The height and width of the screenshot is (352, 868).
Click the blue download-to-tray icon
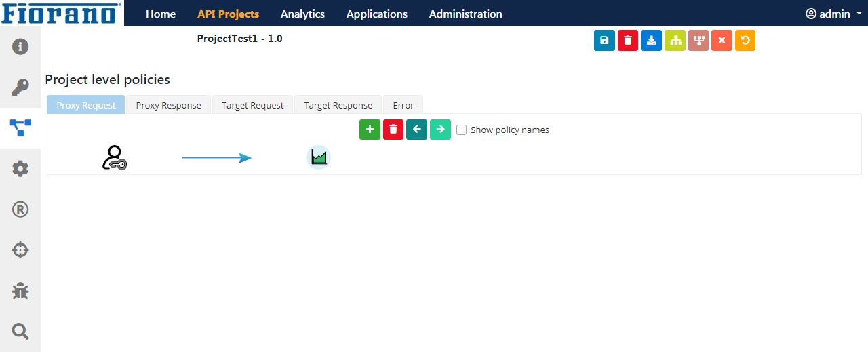pos(651,41)
